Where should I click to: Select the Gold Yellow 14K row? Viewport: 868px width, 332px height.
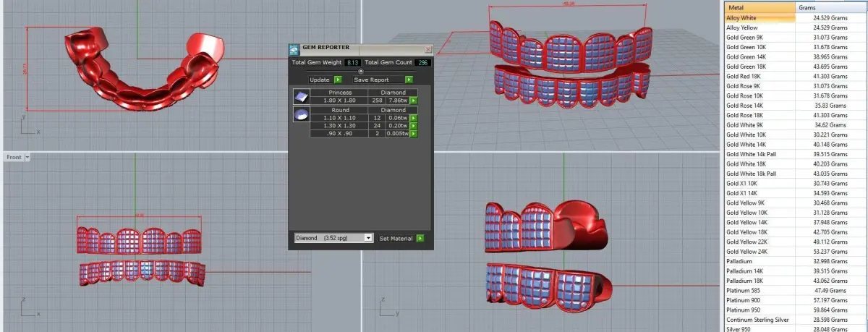(796, 223)
